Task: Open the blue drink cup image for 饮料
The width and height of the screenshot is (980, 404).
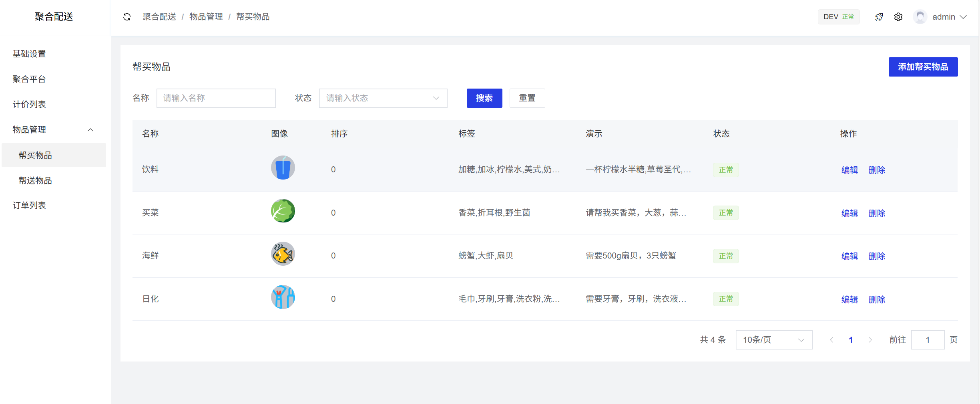Action: (283, 168)
